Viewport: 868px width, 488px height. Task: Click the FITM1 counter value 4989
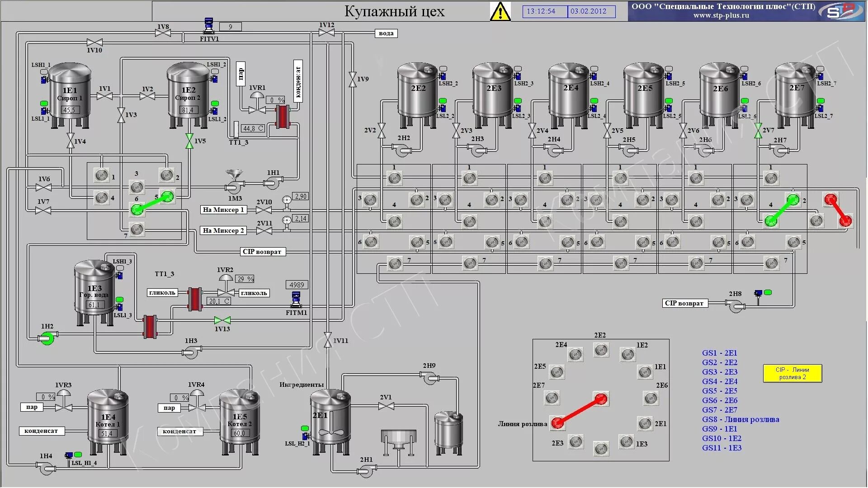point(297,285)
